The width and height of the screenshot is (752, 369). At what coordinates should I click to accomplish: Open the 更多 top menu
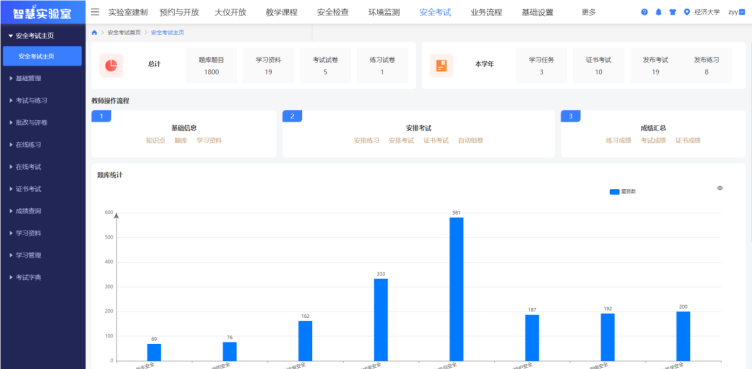[588, 12]
